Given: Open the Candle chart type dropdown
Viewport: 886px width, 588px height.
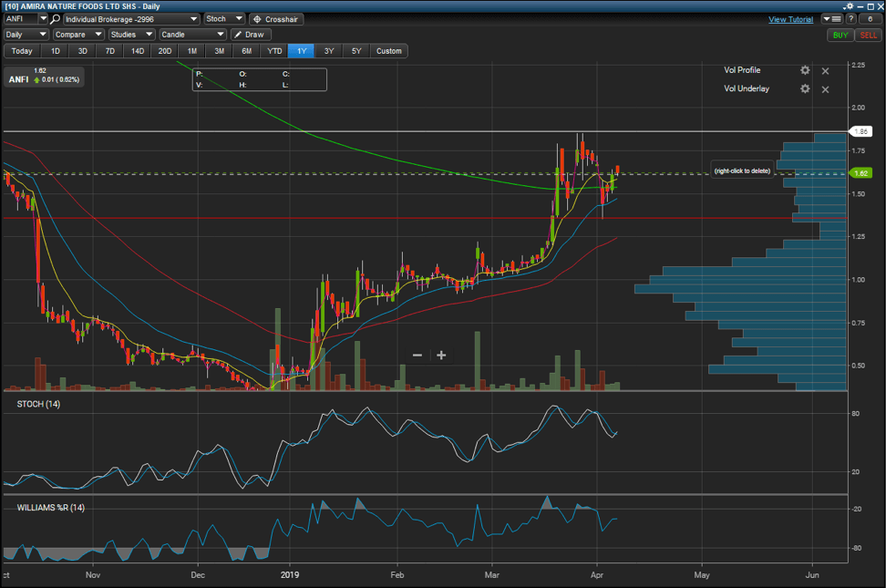Looking at the screenshot, I should click(192, 35).
